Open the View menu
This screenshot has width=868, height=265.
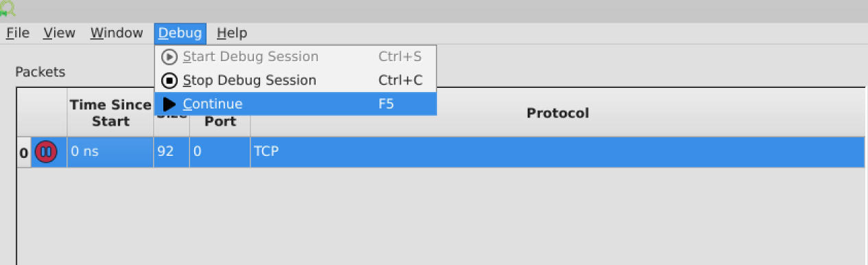pos(59,33)
